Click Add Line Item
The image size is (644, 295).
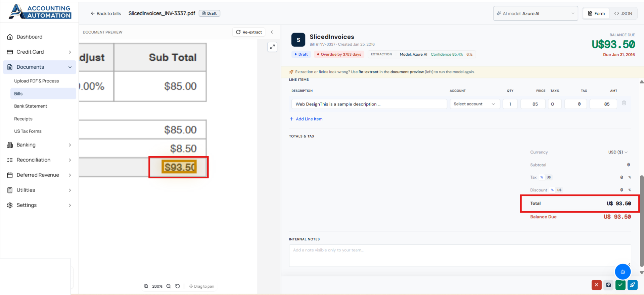point(306,119)
